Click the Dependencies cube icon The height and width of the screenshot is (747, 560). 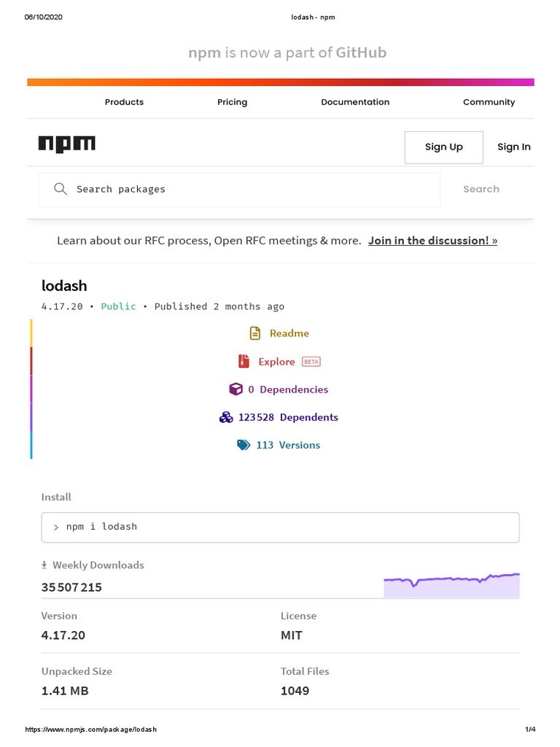236,390
